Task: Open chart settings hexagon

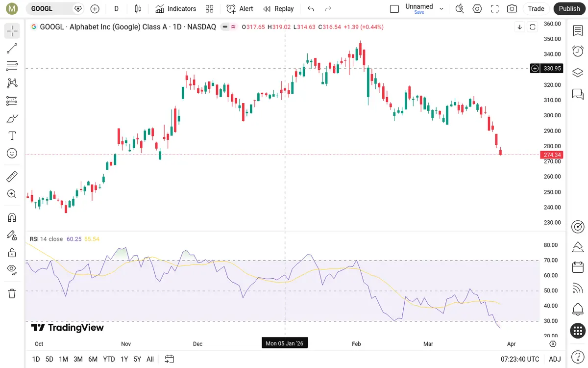Action: 477,9
